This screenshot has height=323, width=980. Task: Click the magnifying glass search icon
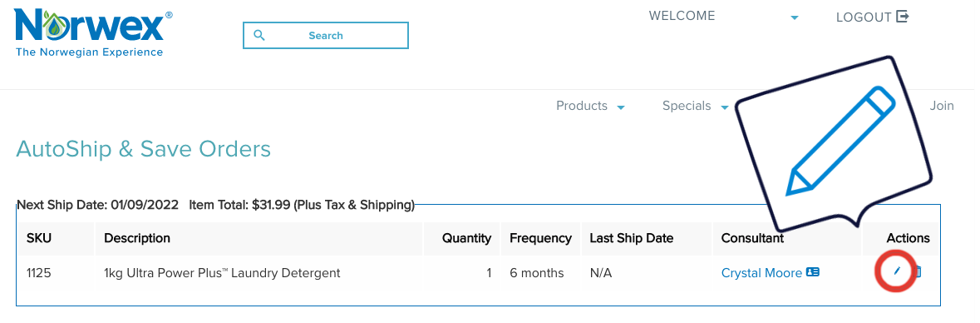[x=259, y=35]
